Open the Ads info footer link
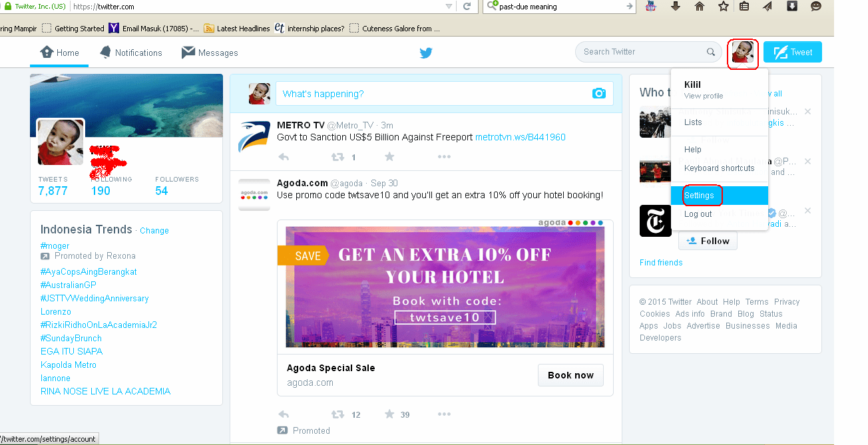The height and width of the screenshot is (445, 868). [690, 314]
